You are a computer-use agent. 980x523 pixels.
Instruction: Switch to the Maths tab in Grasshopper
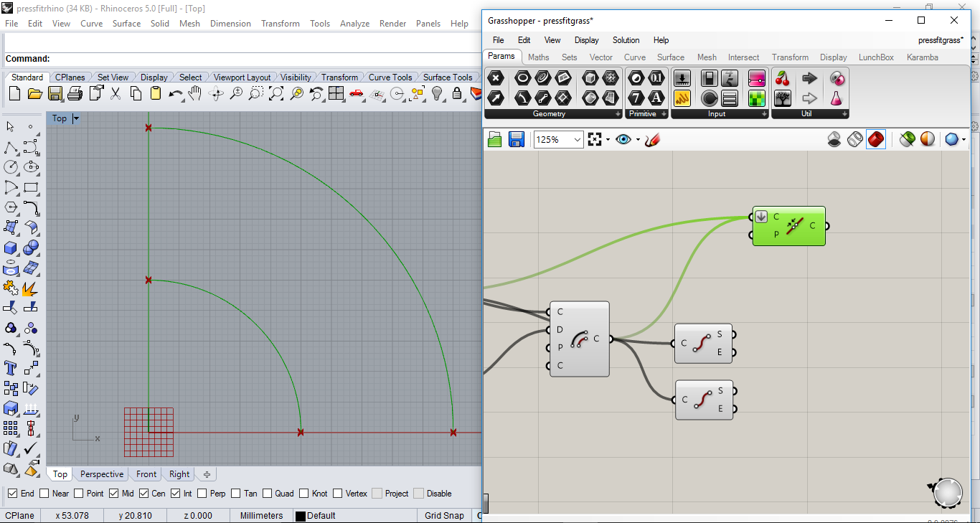[x=538, y=57]
